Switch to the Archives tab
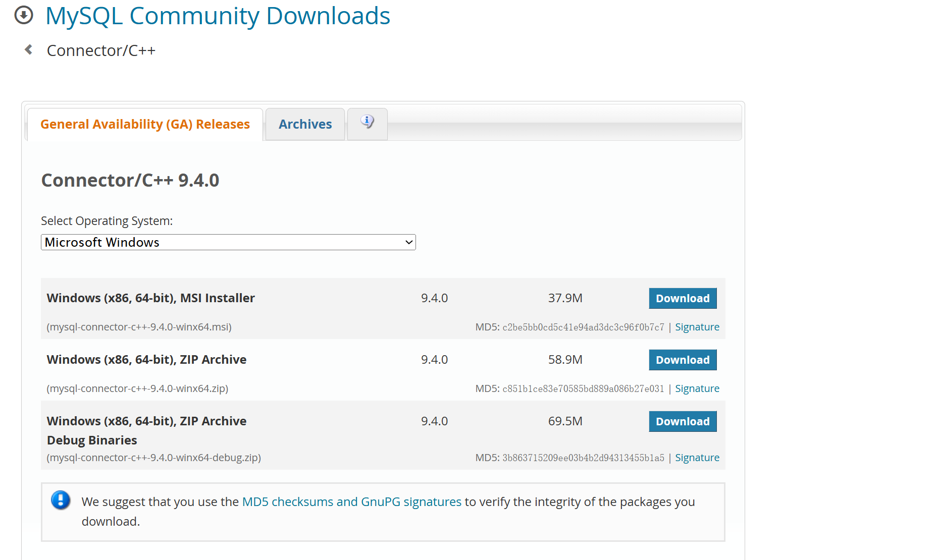 tap(305, 124)
